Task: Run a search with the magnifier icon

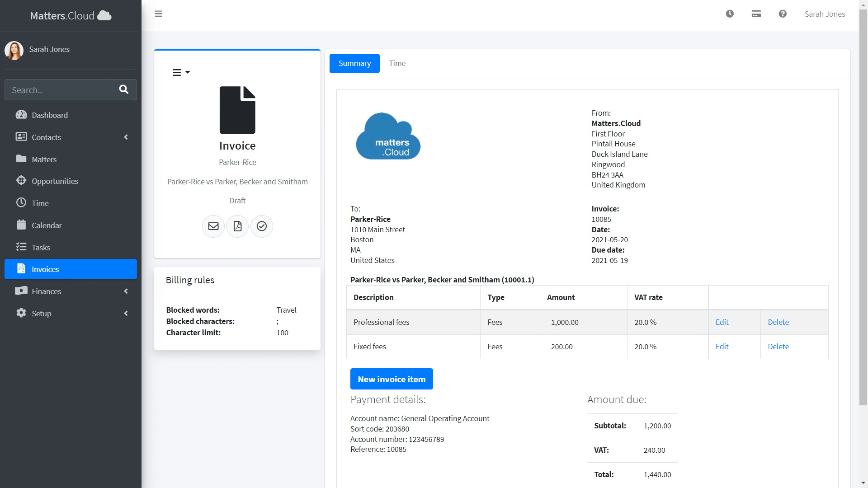Action: [x=123, y=89]
